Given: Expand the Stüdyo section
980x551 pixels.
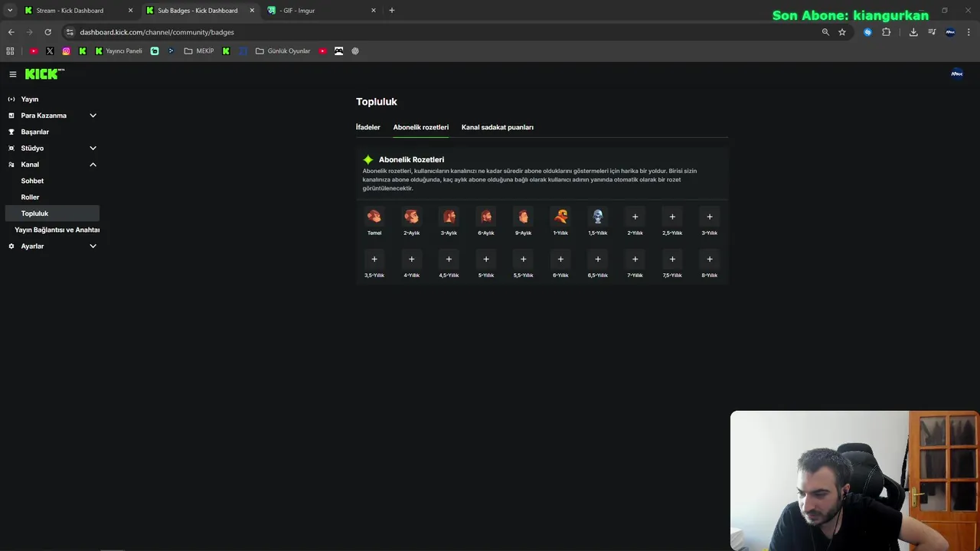Looking at the screenshot, I should coord(52,148).
